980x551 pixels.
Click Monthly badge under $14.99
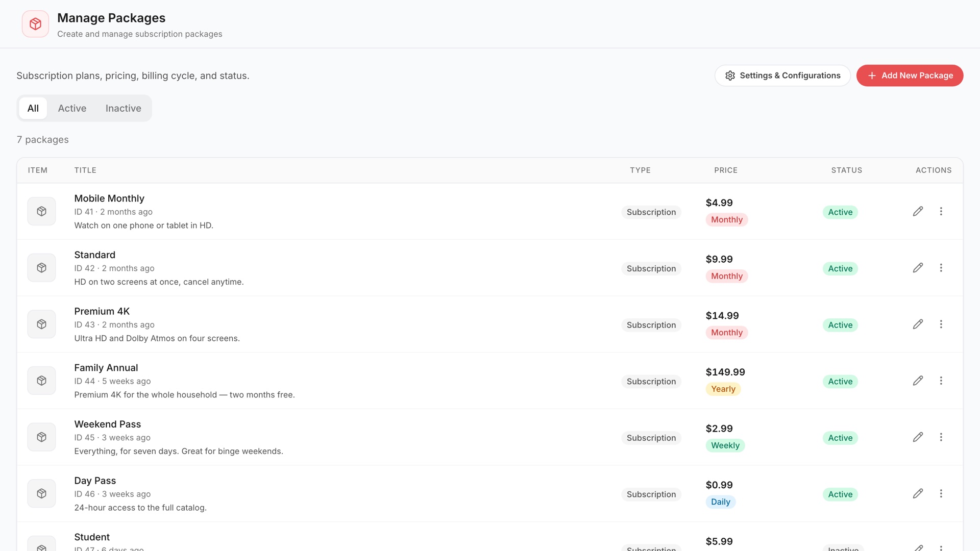coord(727,333)
